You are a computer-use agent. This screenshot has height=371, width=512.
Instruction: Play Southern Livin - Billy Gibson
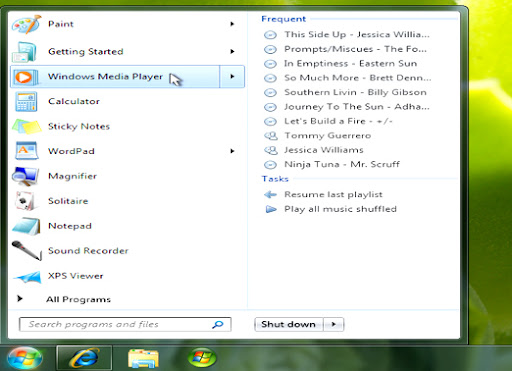pos(355,92)
